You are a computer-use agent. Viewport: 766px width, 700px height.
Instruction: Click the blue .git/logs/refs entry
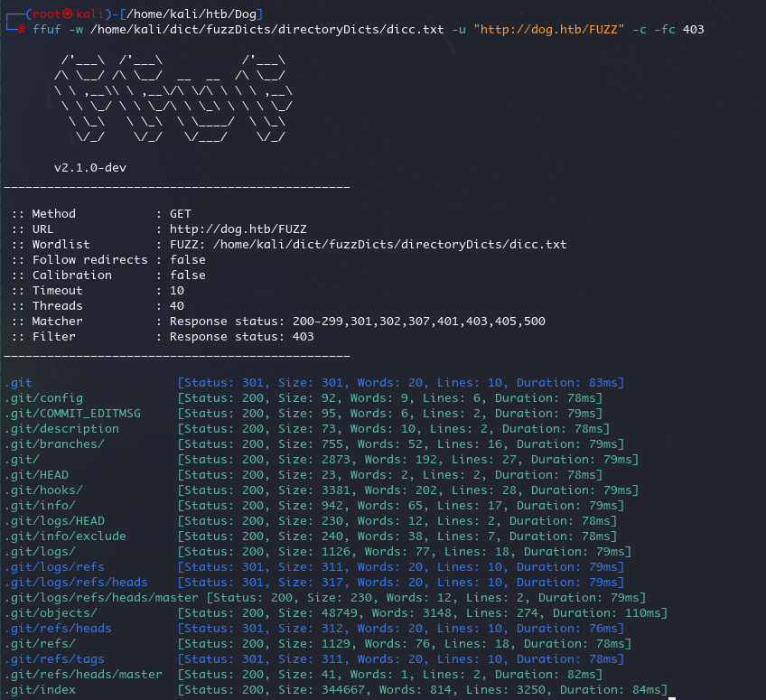tap(54, 566)
